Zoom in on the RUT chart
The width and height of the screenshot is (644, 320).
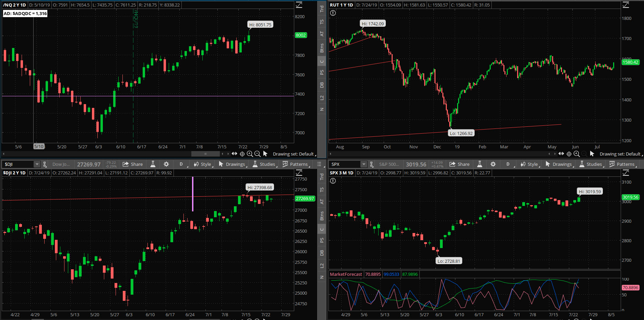click(576, 154)
